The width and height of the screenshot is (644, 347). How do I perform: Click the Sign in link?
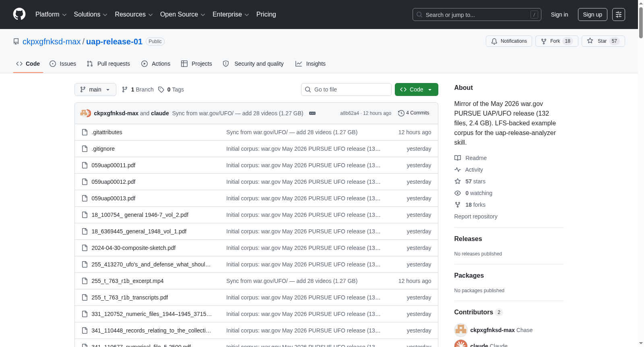point(559,15)
